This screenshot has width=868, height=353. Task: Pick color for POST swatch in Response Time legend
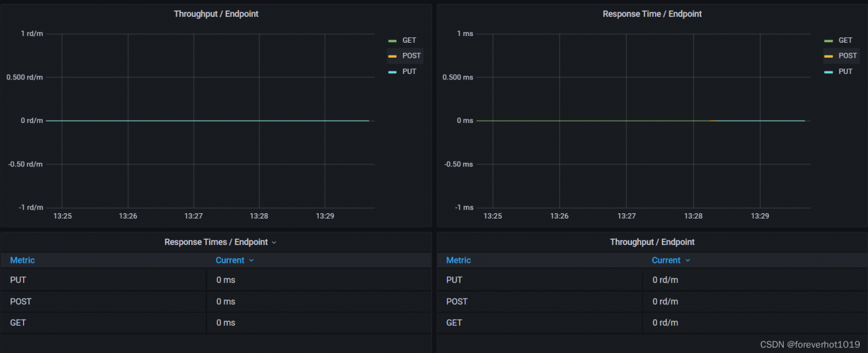(828, 56)
